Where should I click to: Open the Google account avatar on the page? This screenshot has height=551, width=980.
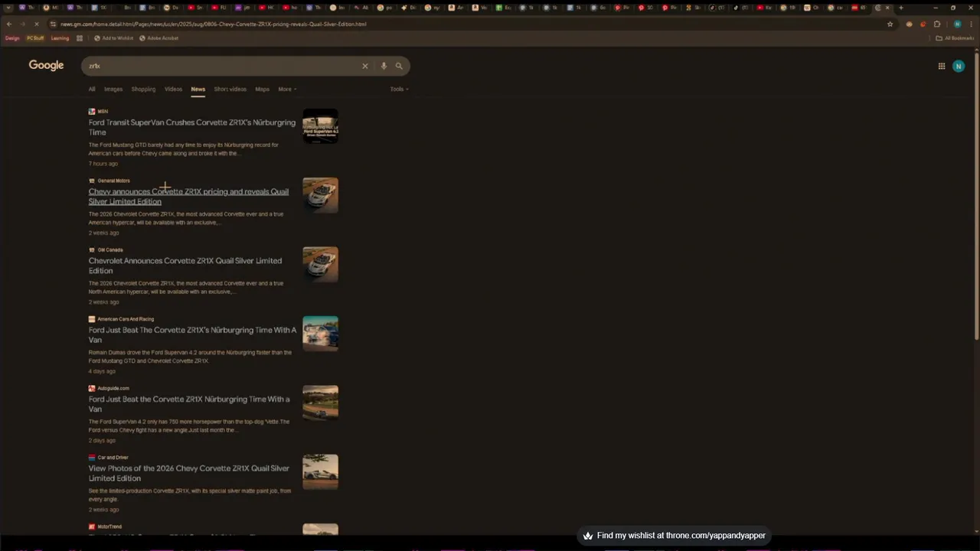tap(959, 66)
